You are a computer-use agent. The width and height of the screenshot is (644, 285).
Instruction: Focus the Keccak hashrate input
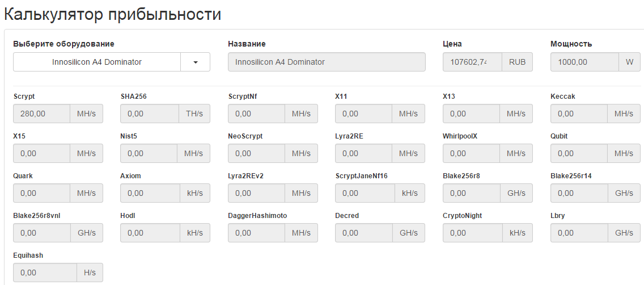579,114
